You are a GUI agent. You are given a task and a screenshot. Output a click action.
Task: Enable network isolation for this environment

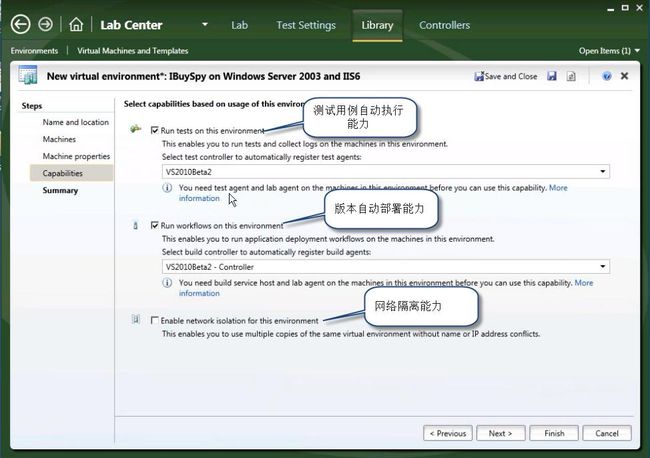[155, 320]
